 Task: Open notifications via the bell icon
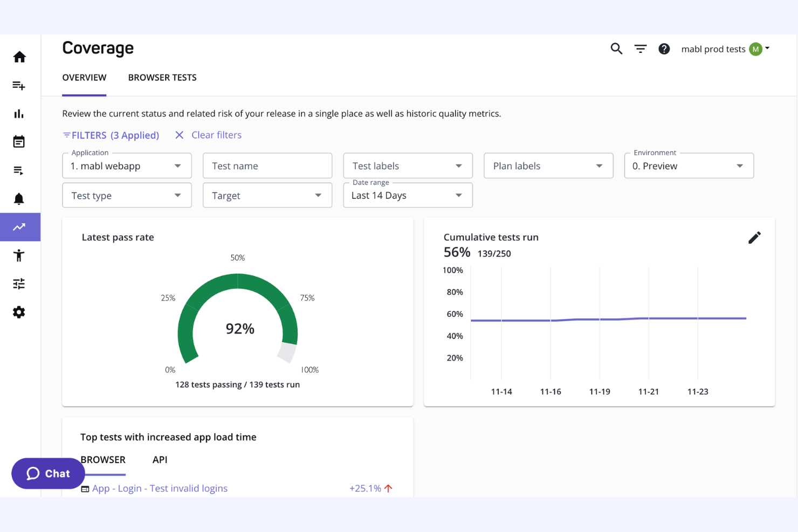tap(19, 198)
